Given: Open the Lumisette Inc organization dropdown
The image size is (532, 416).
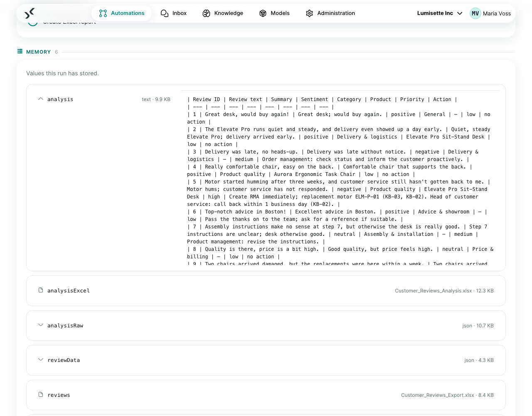Looking at the screenshot, I should pyautogui.click(x=440, y=13).
